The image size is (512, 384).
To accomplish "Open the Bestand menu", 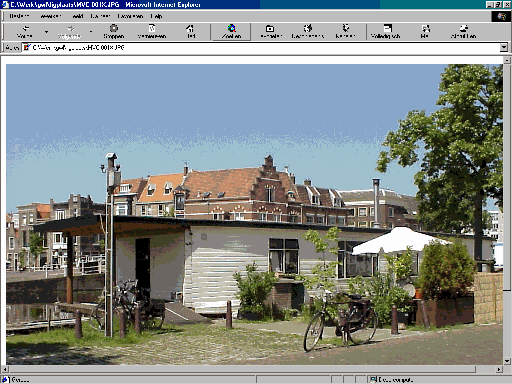I will coord(19,16).
